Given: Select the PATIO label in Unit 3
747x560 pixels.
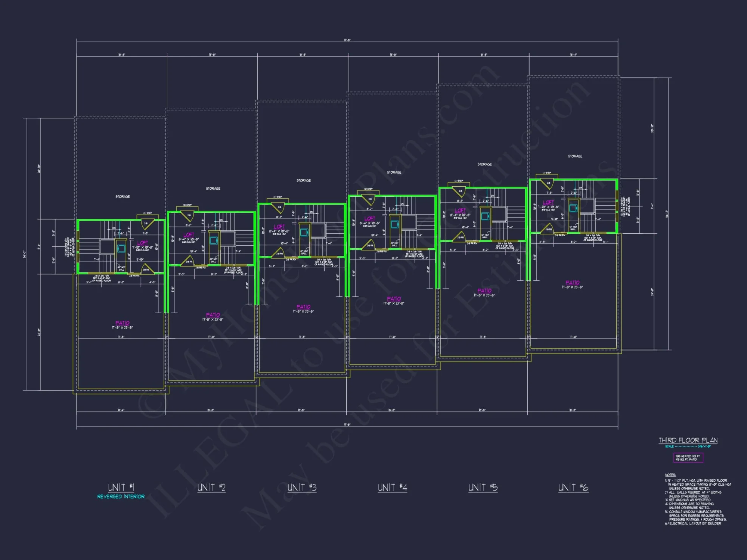Looking at the screenshot, I should tap(303, 307).
